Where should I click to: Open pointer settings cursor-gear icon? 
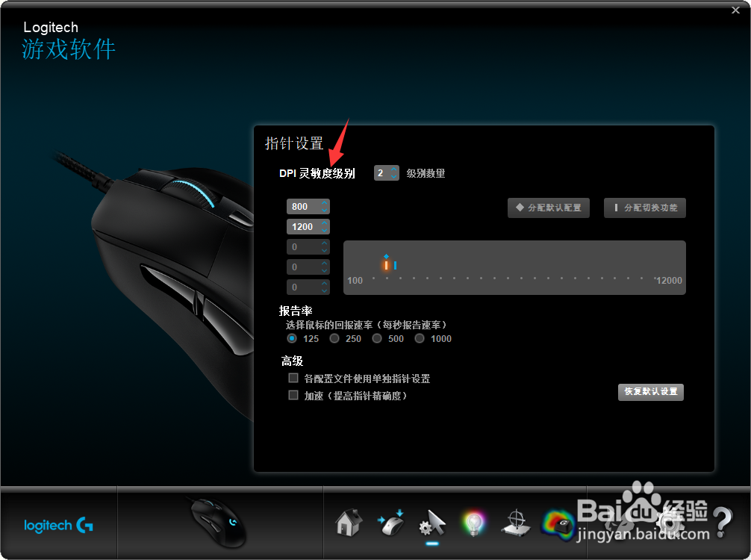(x=432, y=523)
